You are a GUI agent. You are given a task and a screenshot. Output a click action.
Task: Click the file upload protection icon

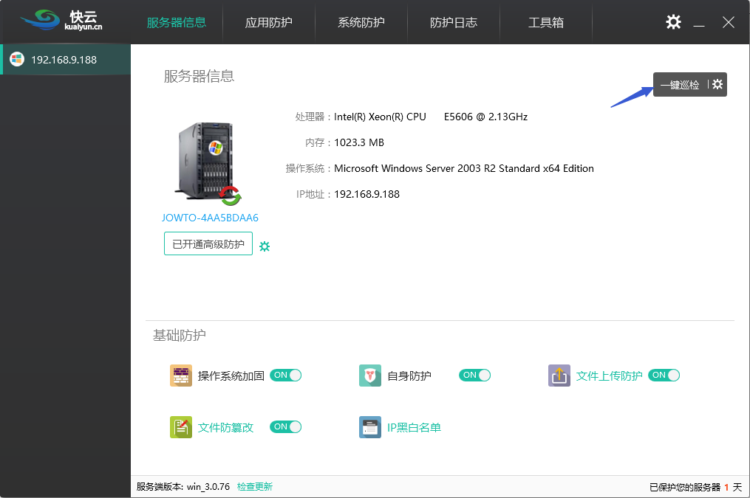point(559,376)
